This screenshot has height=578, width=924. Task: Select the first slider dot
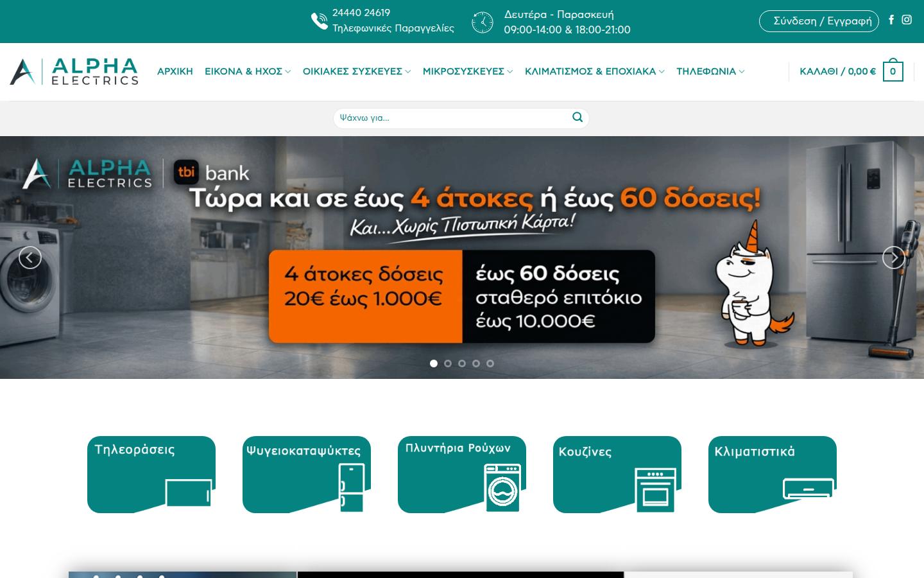click(434, 363)
